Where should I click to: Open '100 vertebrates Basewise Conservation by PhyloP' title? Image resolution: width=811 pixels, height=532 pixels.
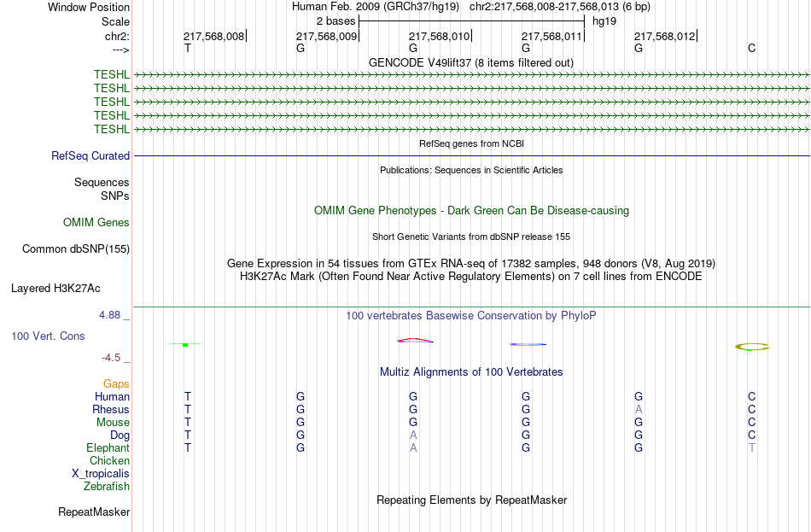(x=471, y=316)
